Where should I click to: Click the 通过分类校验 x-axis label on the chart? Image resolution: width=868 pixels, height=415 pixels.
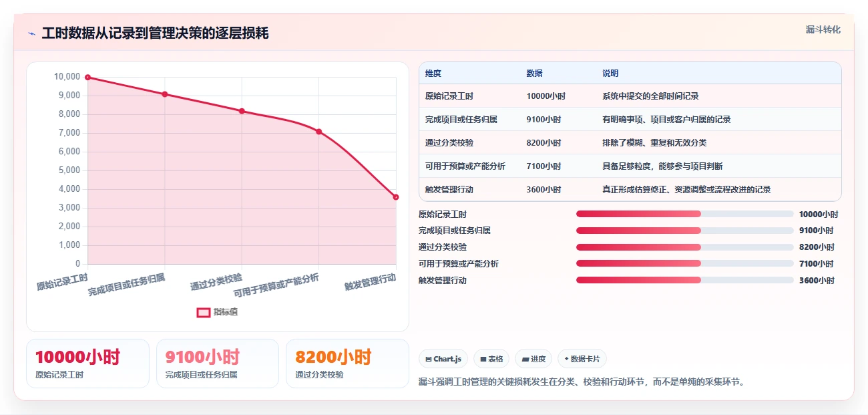coord(216,281)
